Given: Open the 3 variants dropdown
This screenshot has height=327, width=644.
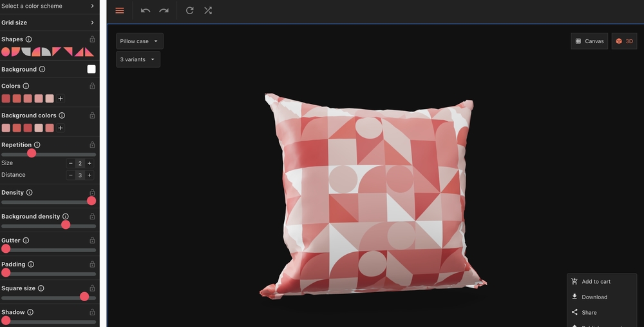Looking at the screenshot, I should point(138,59).
